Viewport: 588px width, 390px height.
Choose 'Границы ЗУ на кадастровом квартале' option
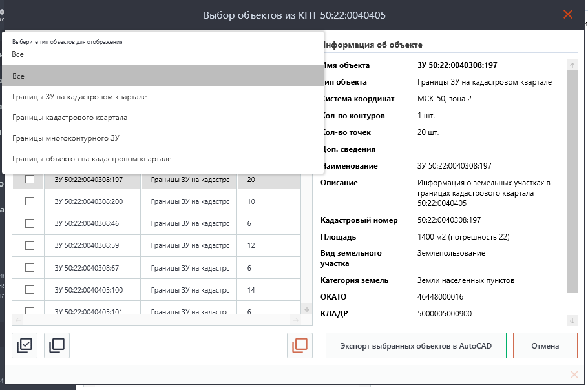79,97
